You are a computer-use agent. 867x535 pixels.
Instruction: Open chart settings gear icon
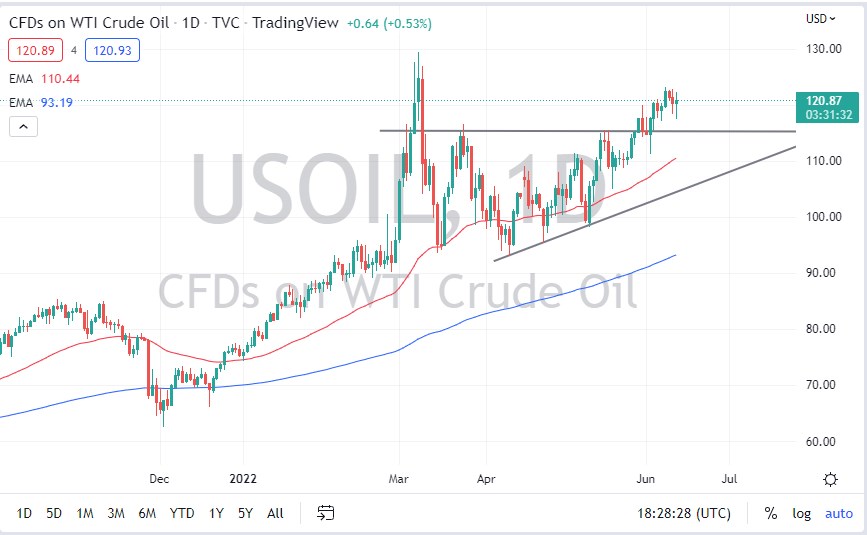tap(830, 480)
